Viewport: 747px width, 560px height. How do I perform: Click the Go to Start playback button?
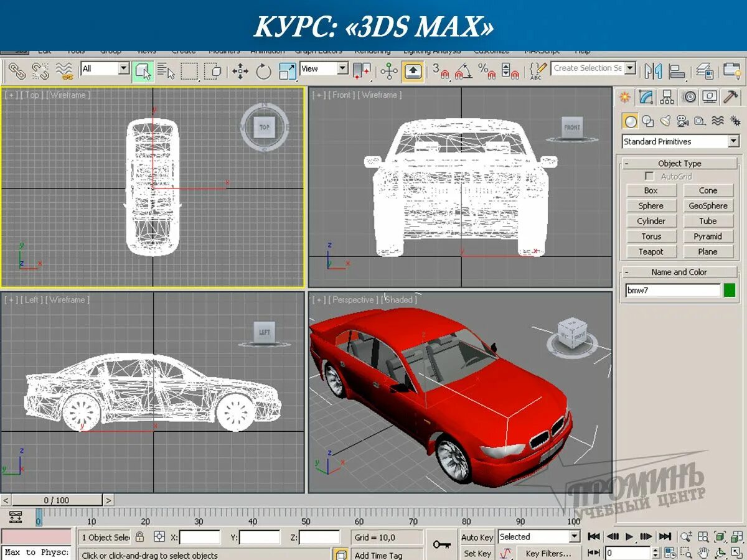(x=594, y=536)
